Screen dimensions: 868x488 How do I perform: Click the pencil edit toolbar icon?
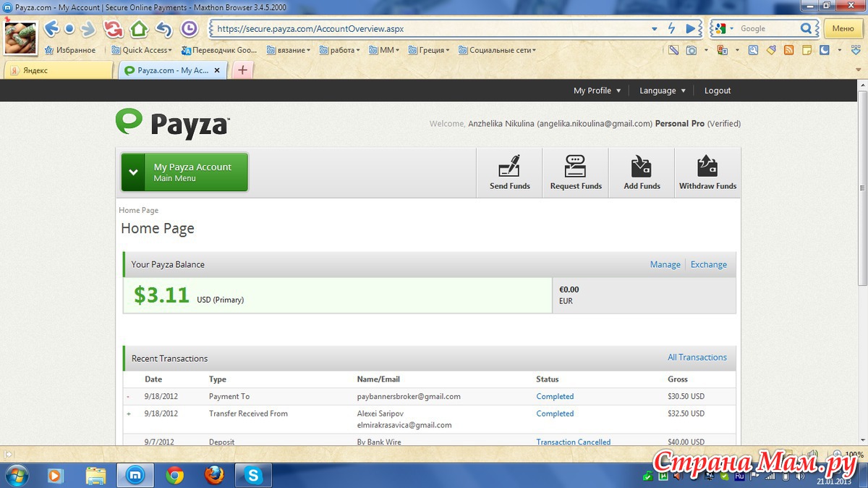(673, 50)
